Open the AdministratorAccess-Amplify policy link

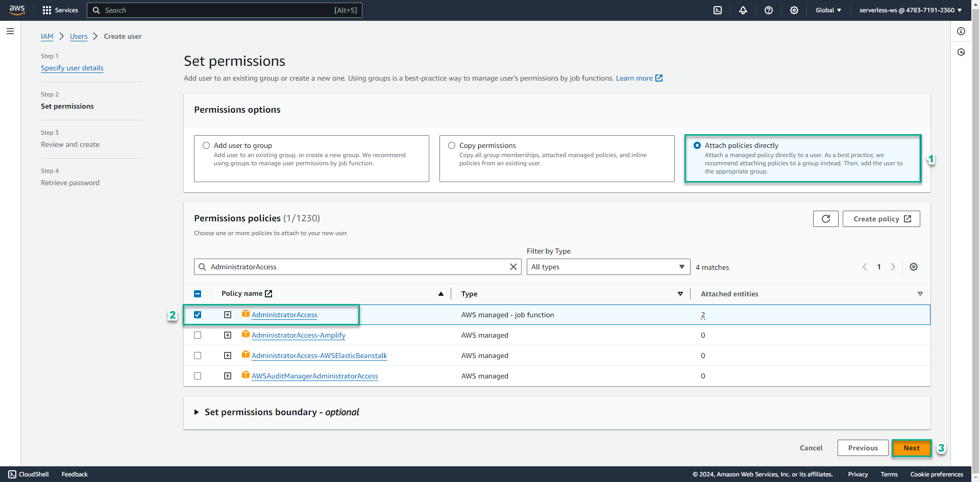pos(299,335)
